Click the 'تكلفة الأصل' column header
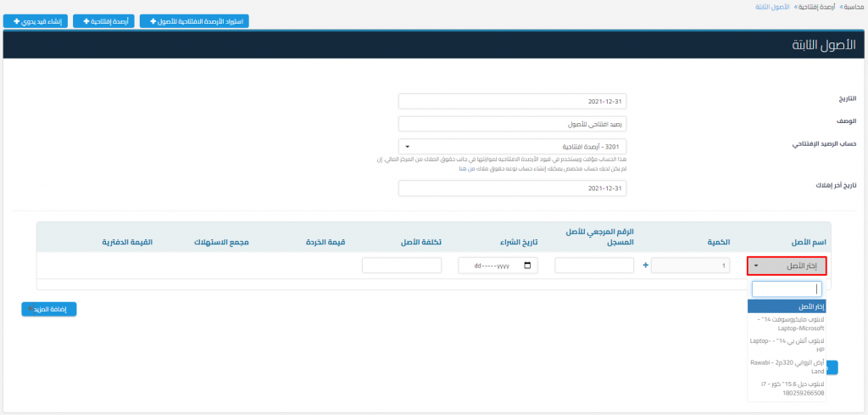 click(x=422, y=242)
